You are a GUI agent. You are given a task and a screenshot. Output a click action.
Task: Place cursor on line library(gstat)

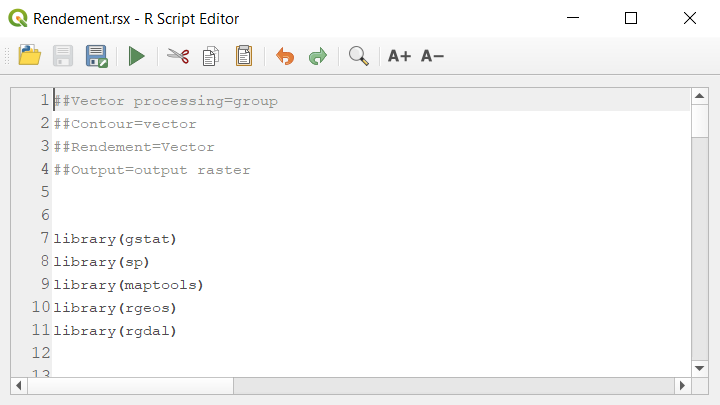point(115,239)
